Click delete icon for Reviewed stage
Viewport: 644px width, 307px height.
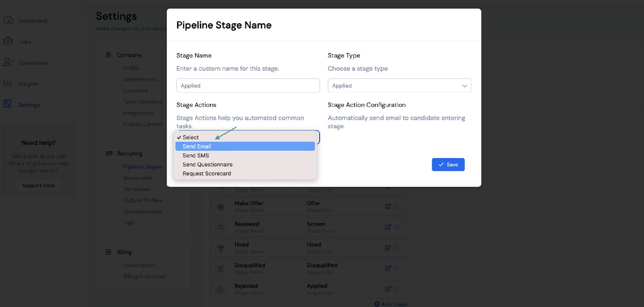[396, 227]
